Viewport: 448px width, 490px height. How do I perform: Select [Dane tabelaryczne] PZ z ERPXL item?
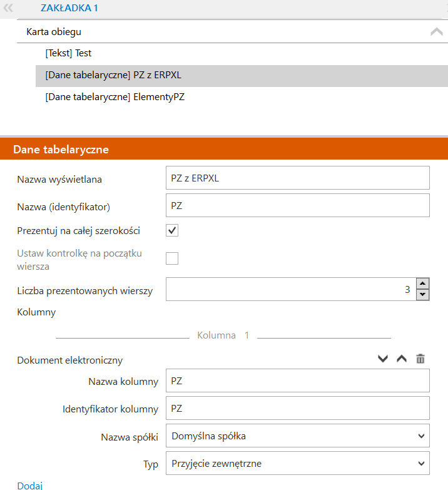pos(242,75)
